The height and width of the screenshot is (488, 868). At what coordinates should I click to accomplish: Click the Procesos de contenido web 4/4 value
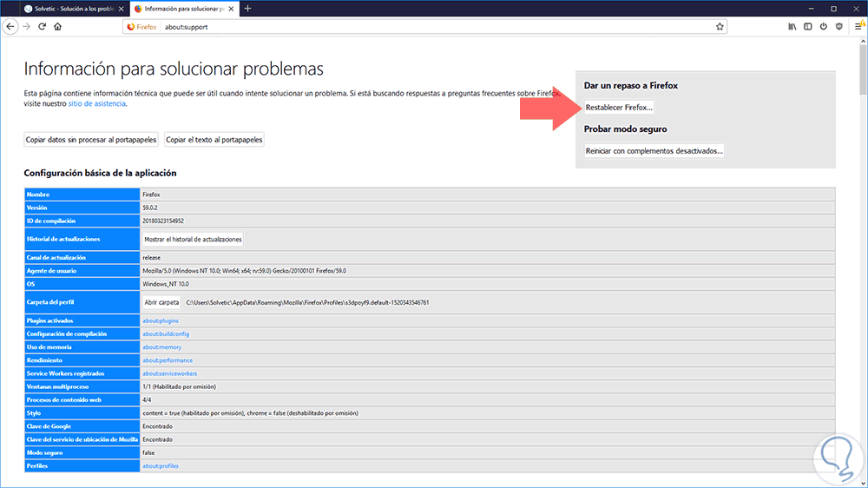tap(147, 400)
